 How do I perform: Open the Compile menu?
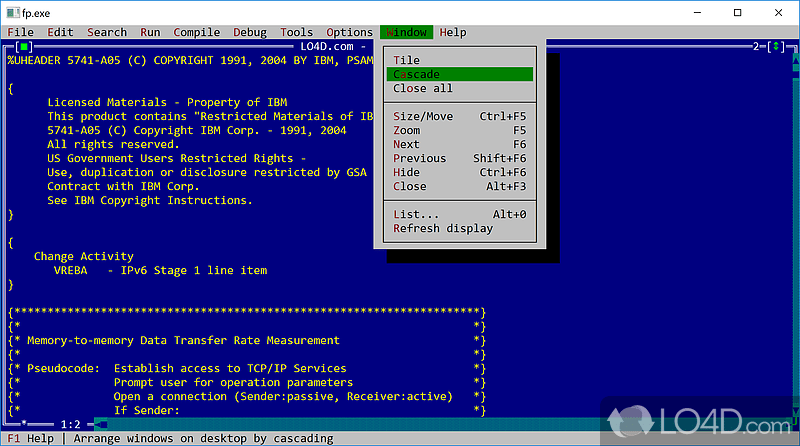196,32
